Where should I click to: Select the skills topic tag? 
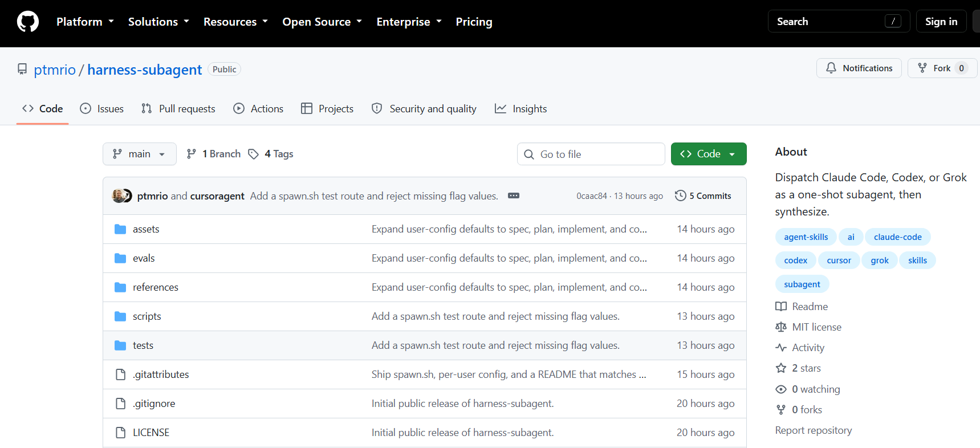click(x=918, y=260)
